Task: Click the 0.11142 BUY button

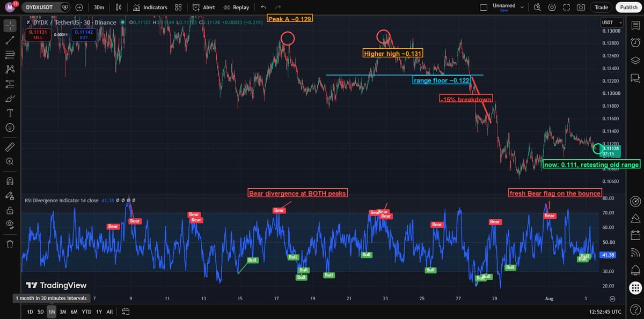Action: pyautogui.click(x=84, y=35)
